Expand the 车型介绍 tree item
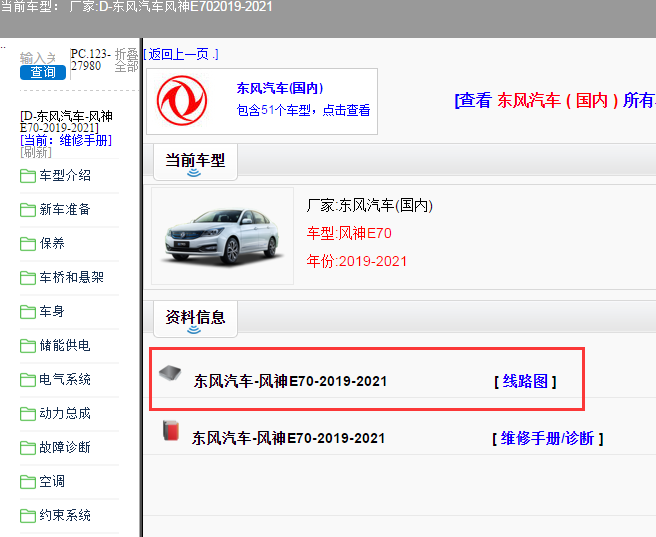The image size is (656, 537). [65, 176]
